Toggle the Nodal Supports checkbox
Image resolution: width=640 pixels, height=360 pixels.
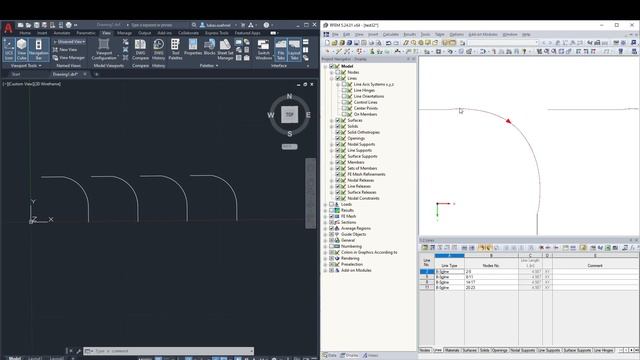(x=338, y=144)
